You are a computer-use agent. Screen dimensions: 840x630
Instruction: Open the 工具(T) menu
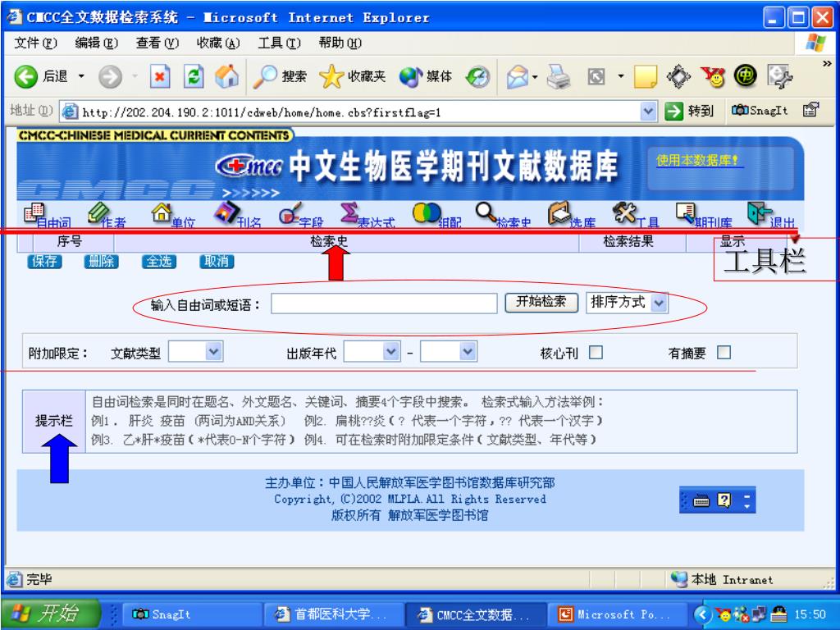[x=279, y=43]
